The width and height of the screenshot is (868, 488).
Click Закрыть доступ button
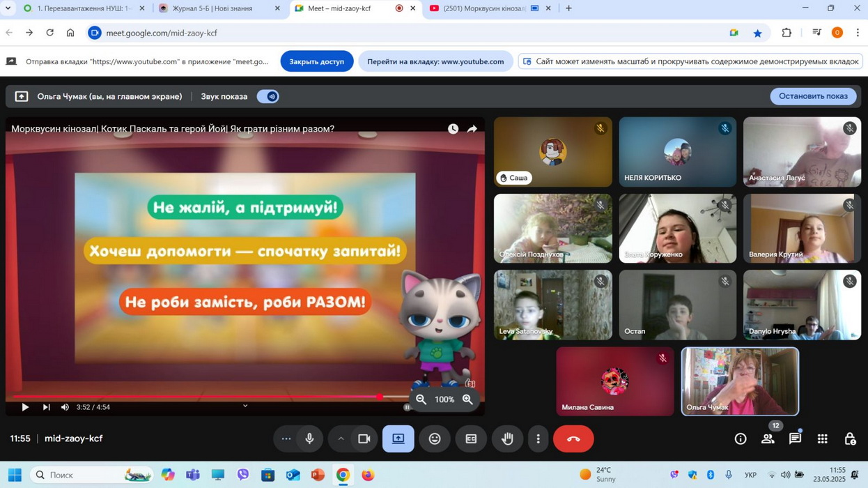click(317, 61)
